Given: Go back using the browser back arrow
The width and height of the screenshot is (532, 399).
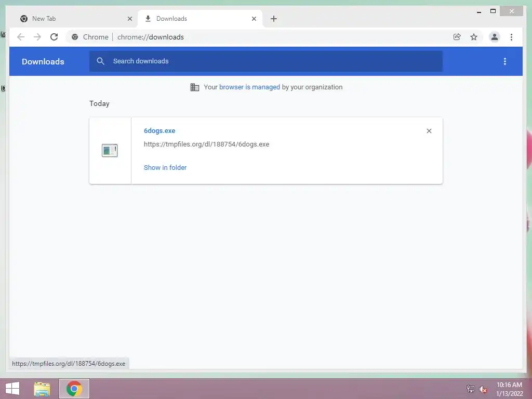Looking at the screenshot, I should 21,37.
